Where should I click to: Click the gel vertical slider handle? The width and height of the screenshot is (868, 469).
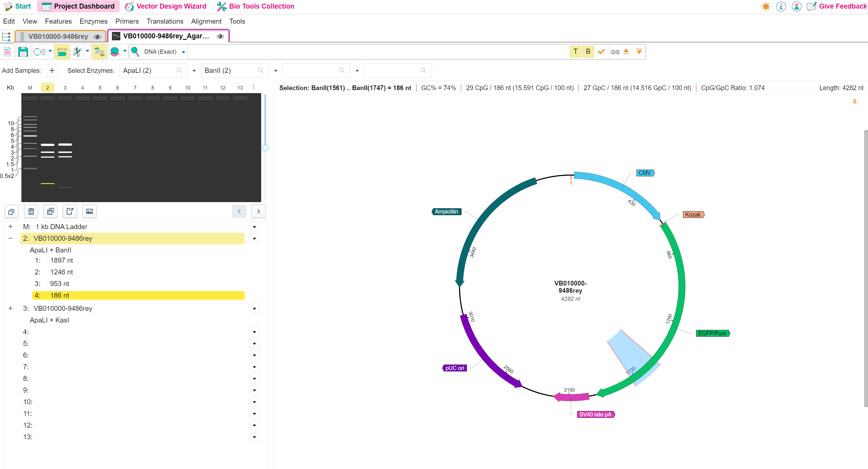click(x=265, y=148)
